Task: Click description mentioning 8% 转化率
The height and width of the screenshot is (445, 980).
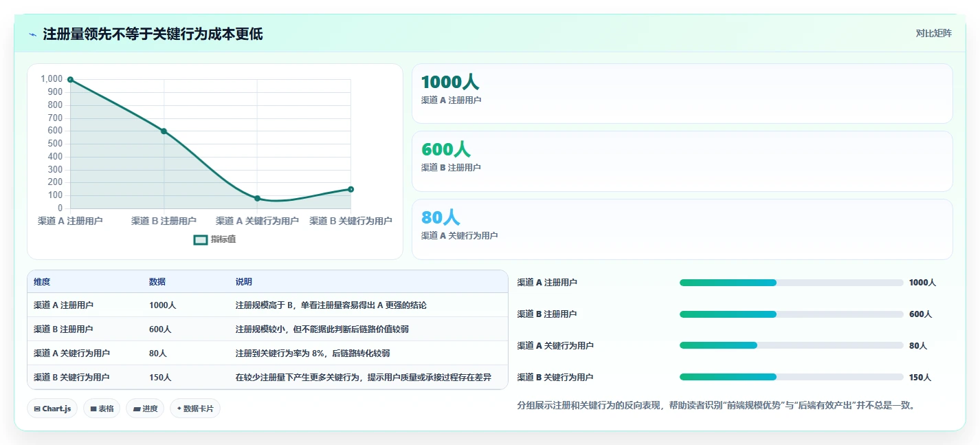Action: click(313, 354)
